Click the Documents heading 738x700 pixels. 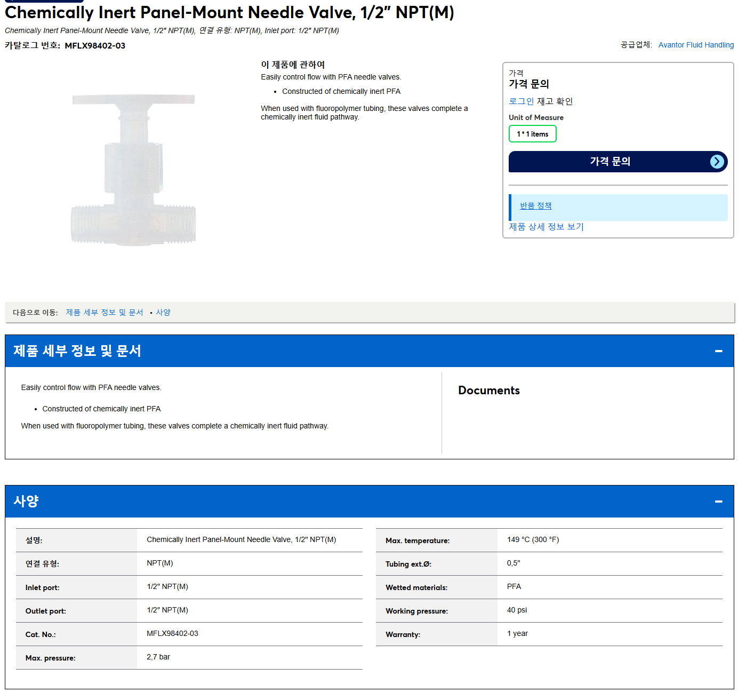click(x=488, y=391)
